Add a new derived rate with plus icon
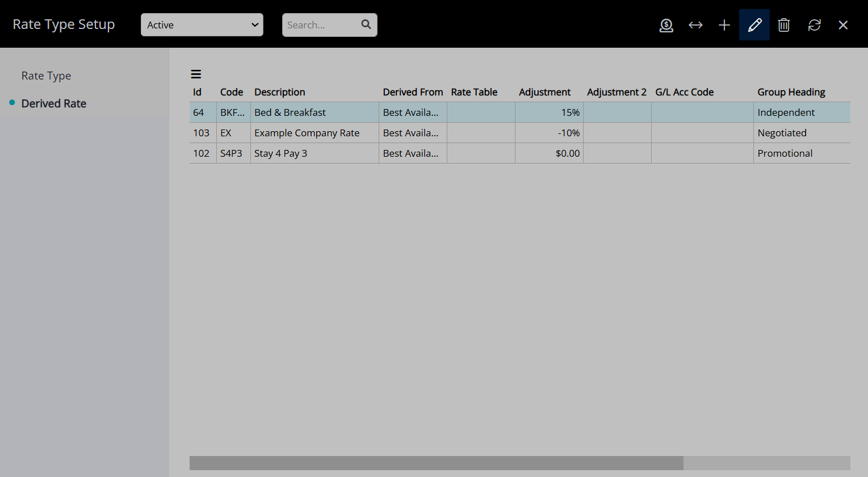 (x=724, y=25)
